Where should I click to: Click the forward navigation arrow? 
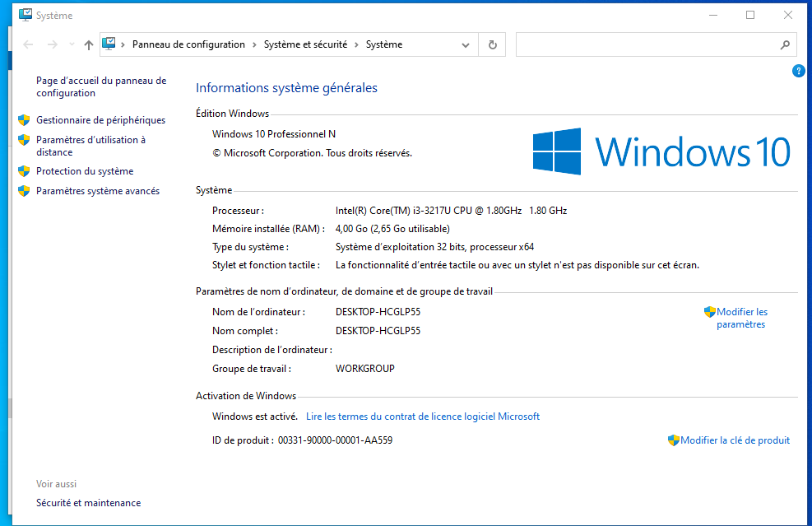53,44
